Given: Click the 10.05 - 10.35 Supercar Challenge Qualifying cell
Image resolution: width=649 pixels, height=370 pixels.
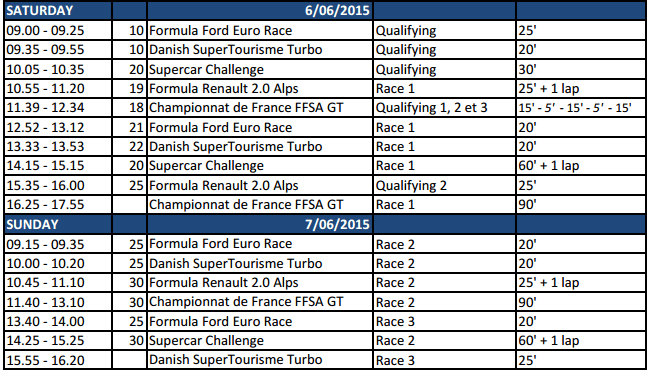Looking at the screenshot, I should click(x=444, y=69).
